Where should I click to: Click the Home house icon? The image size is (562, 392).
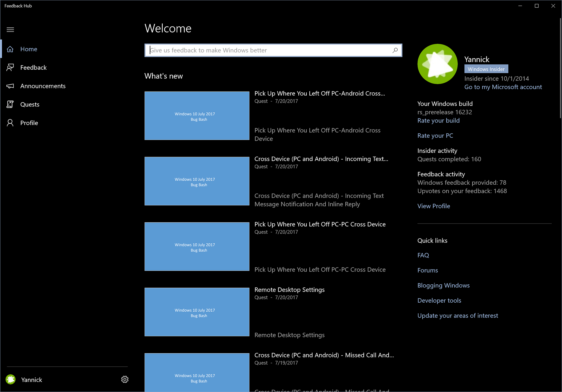coord(10,49)
